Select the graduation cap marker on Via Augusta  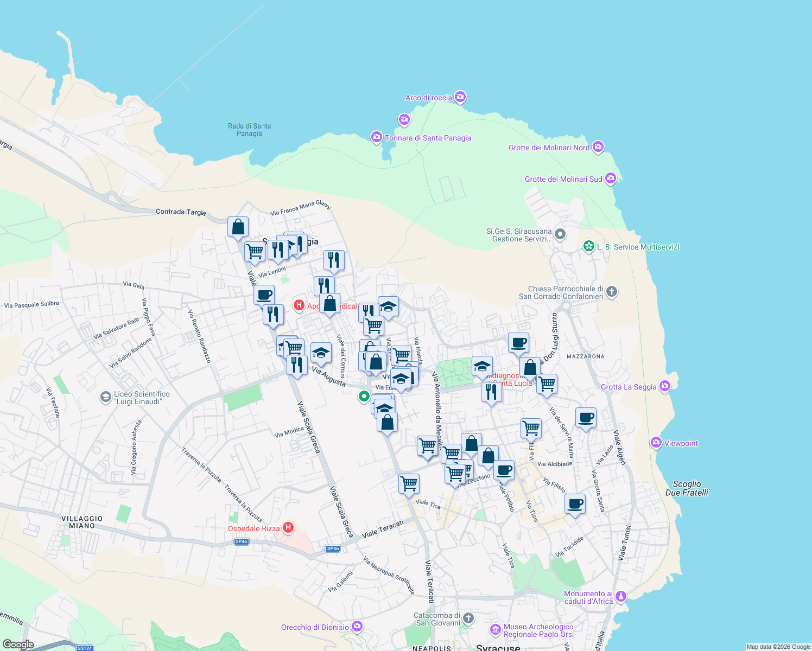(321, 353)
